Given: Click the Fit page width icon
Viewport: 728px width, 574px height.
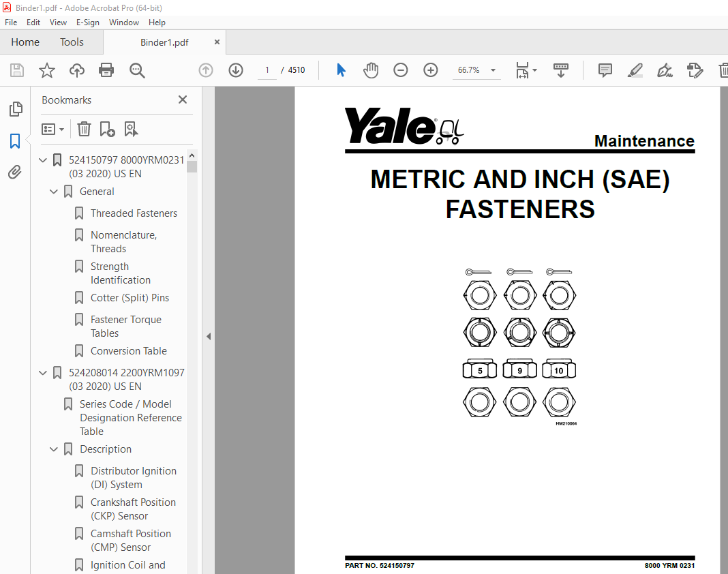Looking at the screenshot, I should 522,70.
